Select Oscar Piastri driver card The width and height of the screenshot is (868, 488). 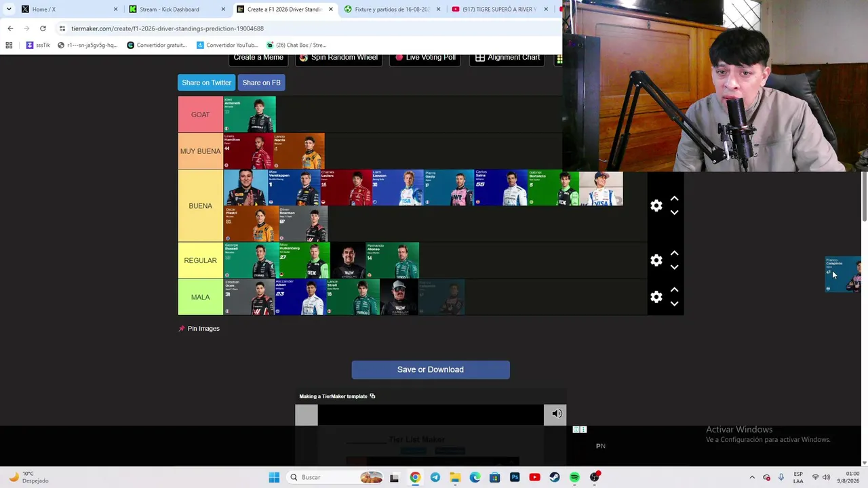(x=251, y=224)
